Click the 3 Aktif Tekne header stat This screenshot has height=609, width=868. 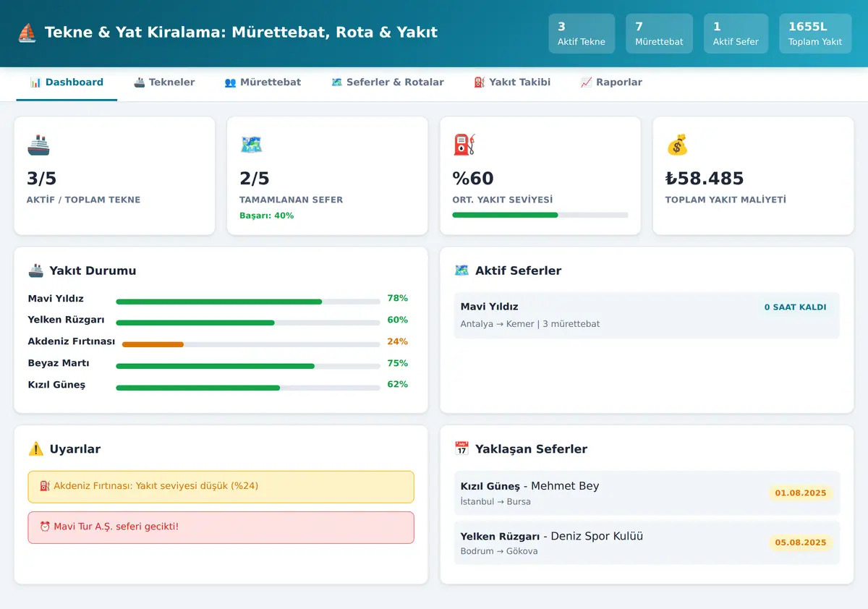[x=582, y=33]
